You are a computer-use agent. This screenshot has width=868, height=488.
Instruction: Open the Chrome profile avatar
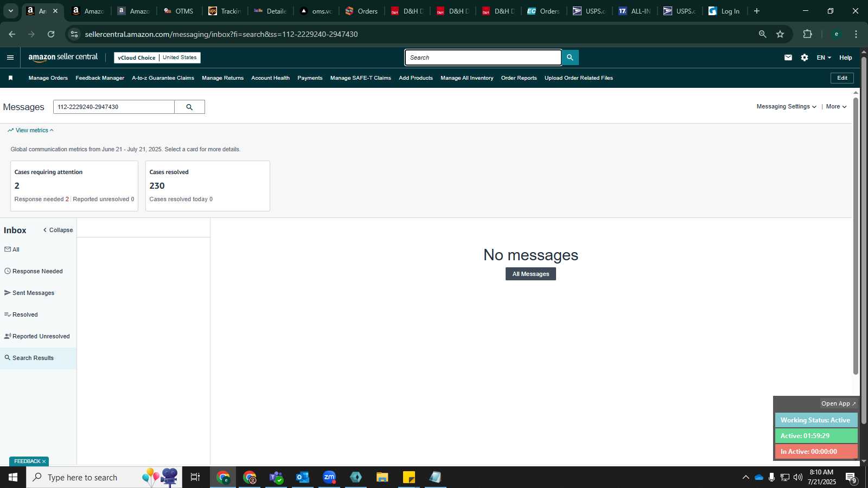[x=837, y=34]
